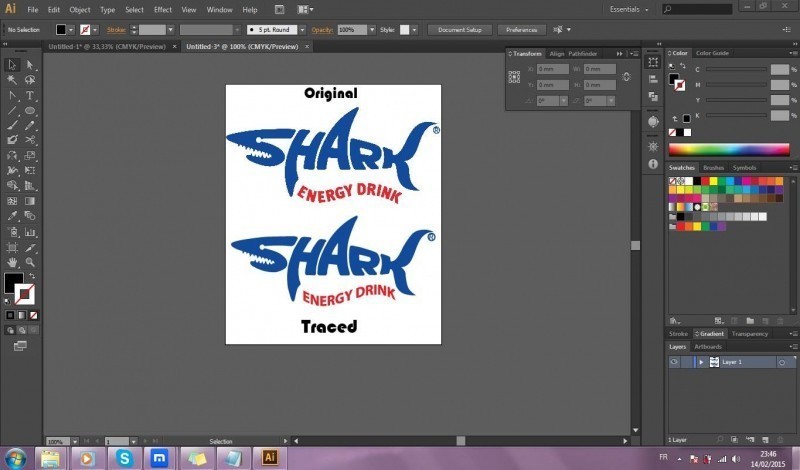Image resolution: width=800 pixels, height=470 pixels.
Task: Select the Pencil tool
Action: pyautogui.click(x=30, y=125)
